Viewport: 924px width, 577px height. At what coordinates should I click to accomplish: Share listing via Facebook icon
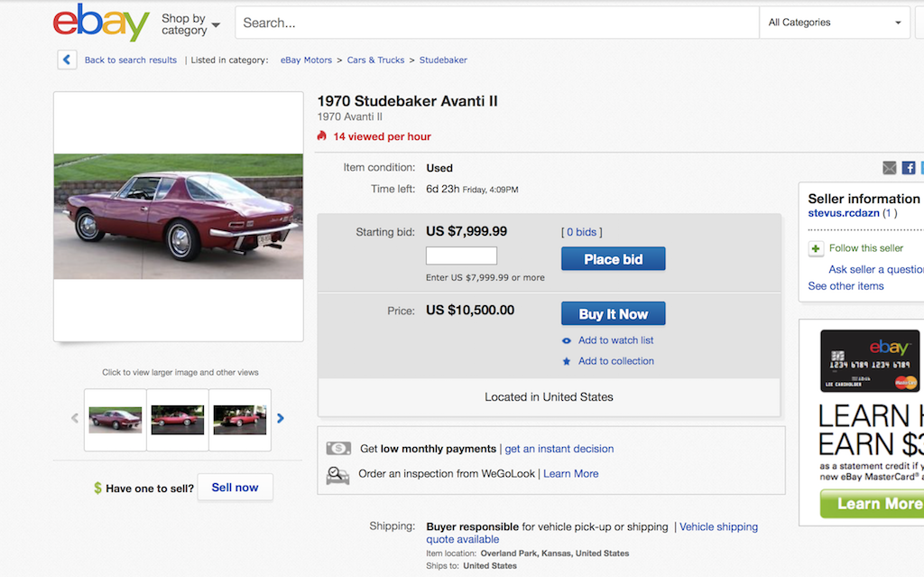[x=909, y=168]
